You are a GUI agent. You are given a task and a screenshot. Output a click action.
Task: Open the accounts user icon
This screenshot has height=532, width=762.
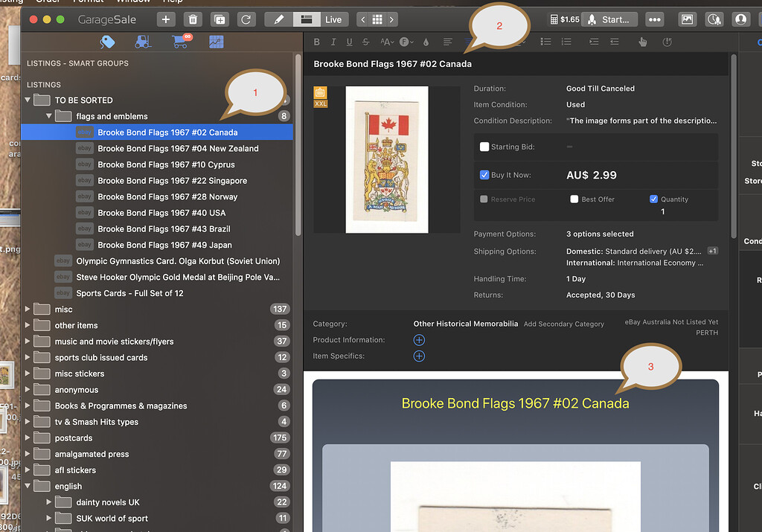[x=740, y=19]
